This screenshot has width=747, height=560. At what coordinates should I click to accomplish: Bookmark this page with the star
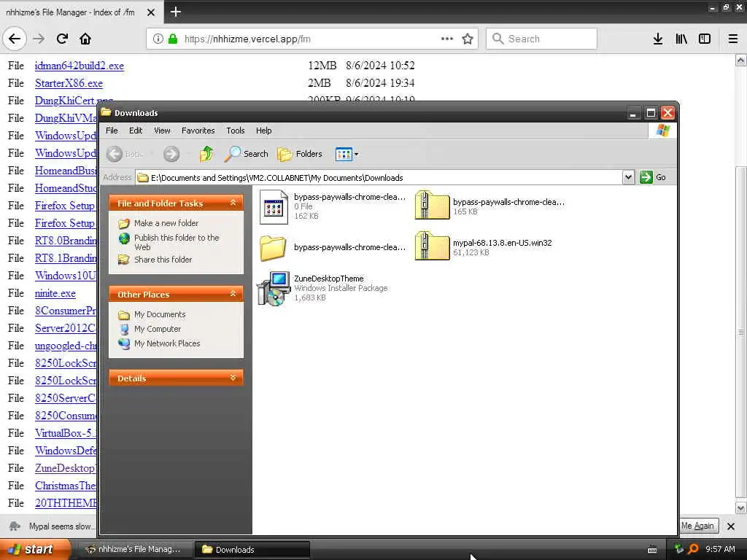pyautogui.click(x=468, y=39)
